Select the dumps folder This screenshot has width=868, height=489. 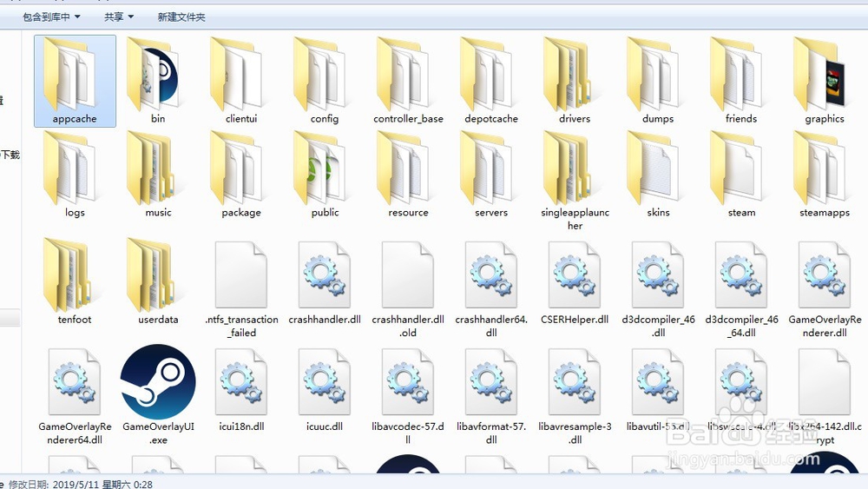click(658, 81)
